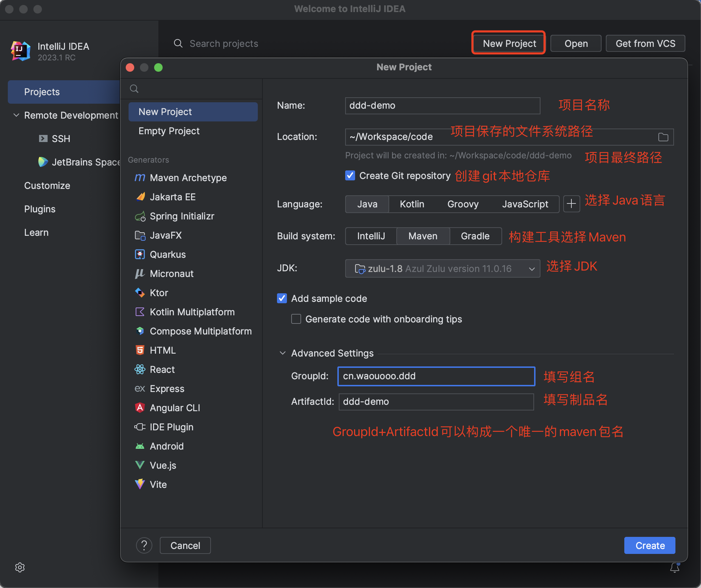Click the notifications bell icon
The height and width of the screenshot is (588, 701).
tap(675, 568)
